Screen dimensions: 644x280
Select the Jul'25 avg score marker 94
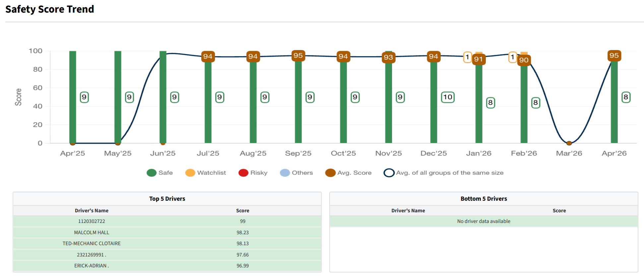pos(208,56)
